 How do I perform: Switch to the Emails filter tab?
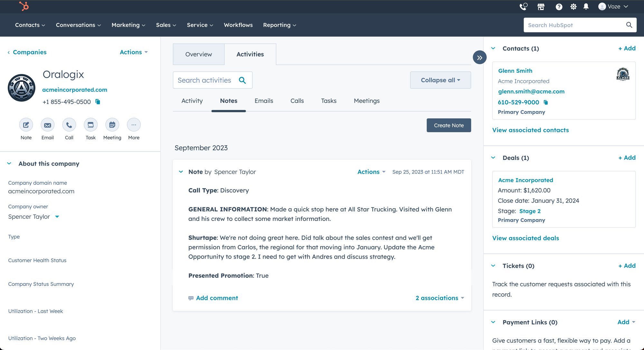[x=264, y=101]
